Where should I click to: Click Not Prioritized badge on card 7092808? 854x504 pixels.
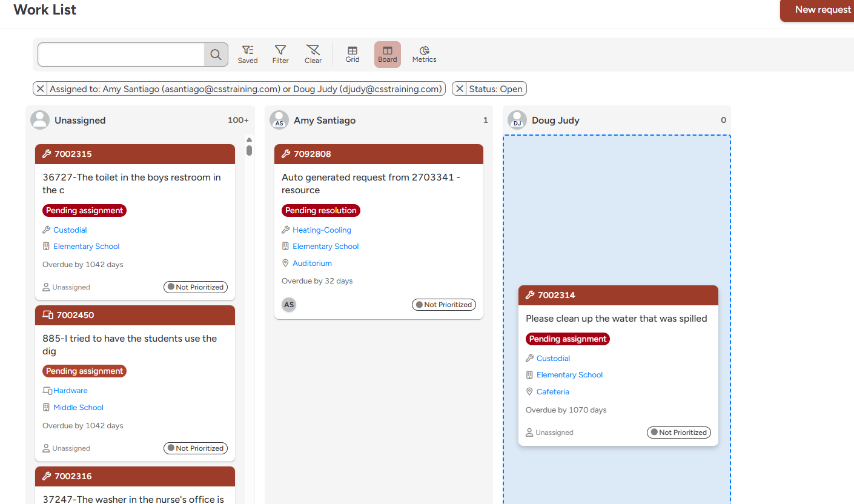[444, 305]
